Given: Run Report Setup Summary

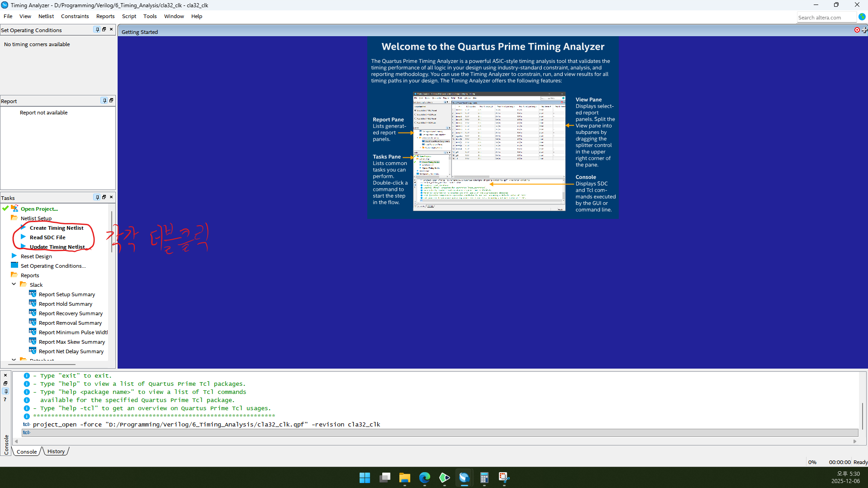Looking at the screenshot, I should click(66, 294).
